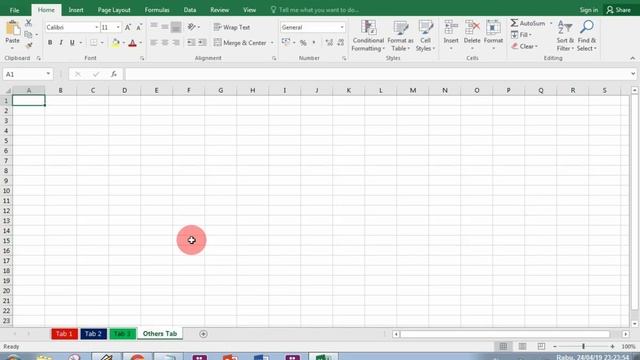Open the Formulas ribbon tab
640x360 pixels.
[157, 10]
